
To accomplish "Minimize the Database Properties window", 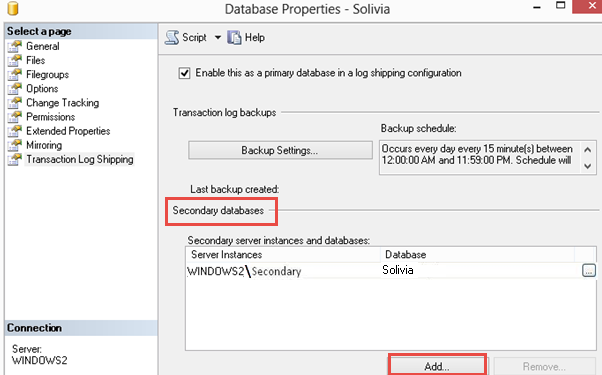I will [537, 7].
